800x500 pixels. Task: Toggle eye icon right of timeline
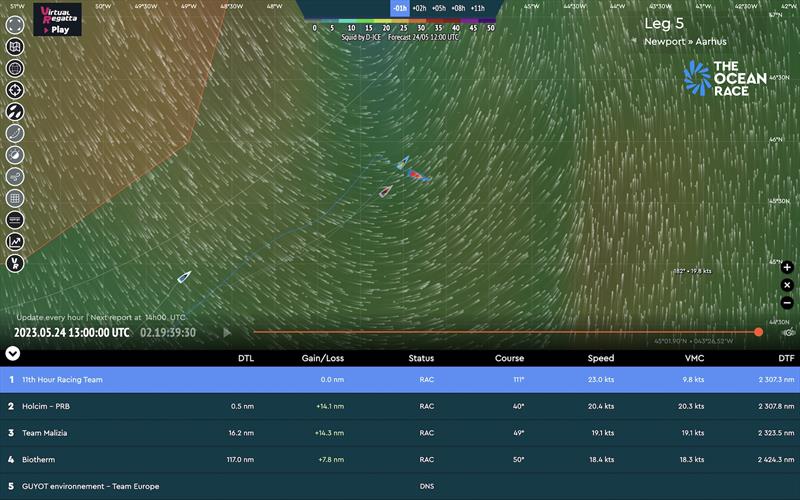(789, 333)
